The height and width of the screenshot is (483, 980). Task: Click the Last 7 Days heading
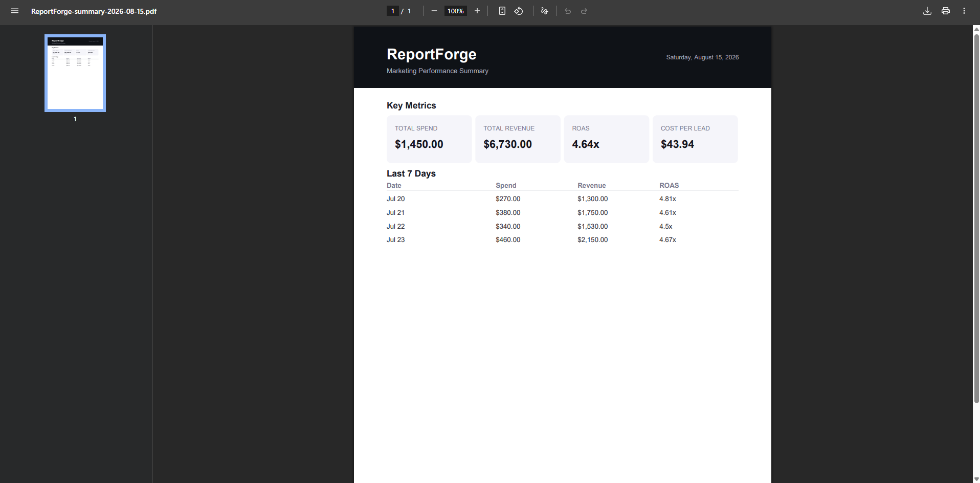coord(411,173)
